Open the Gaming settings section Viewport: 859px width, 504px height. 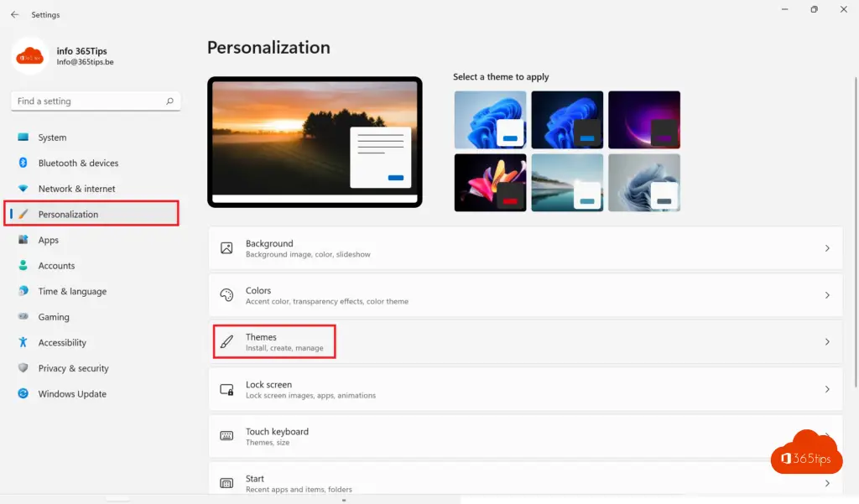(x=54, y=317)
